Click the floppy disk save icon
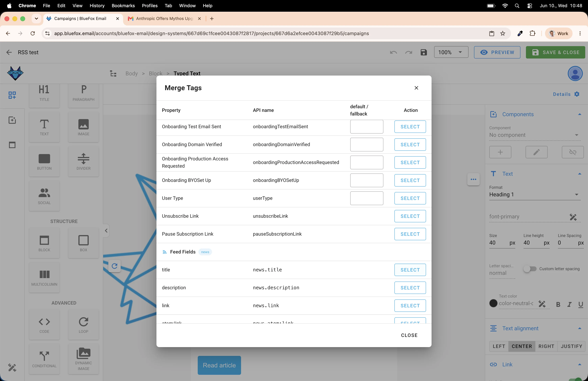588x381 pixels. click(x=424, y=52)
